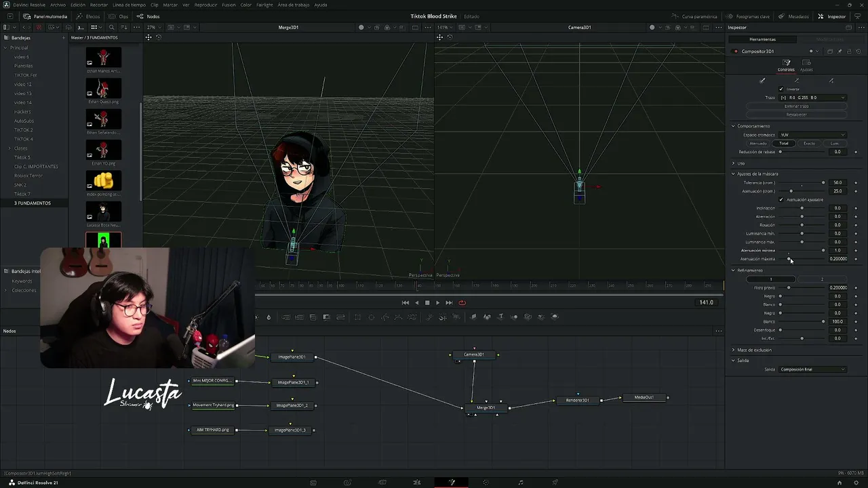Pin the Compositor3D1 inspector with pin icon
Viewport: 868px width, 488px height.
[x=840, y=52]
